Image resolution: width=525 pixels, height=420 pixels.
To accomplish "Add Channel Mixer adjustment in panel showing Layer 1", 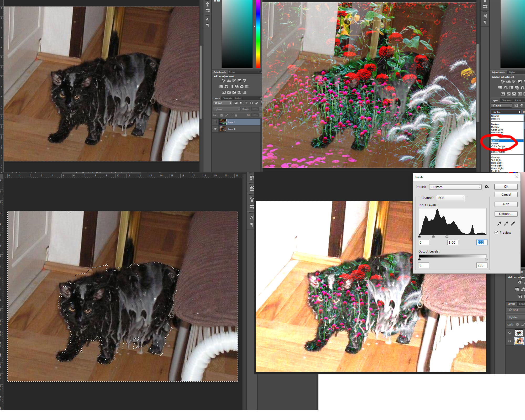I will [242, 87].
